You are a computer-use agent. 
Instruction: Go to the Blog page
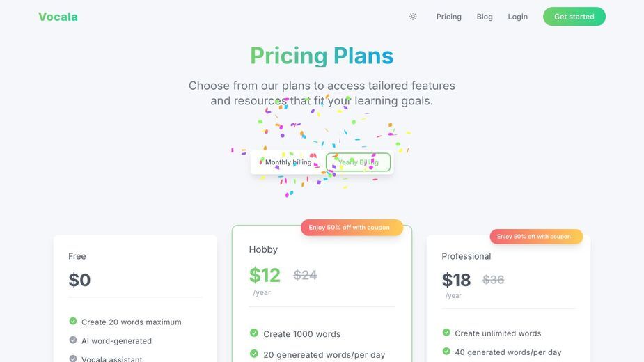[485, 17]
